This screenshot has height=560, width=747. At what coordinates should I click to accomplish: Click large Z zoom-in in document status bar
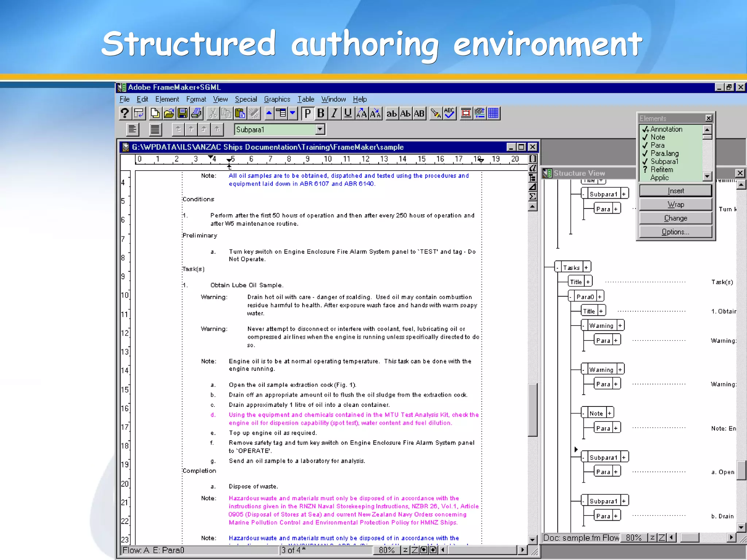(x=414, y=550)
